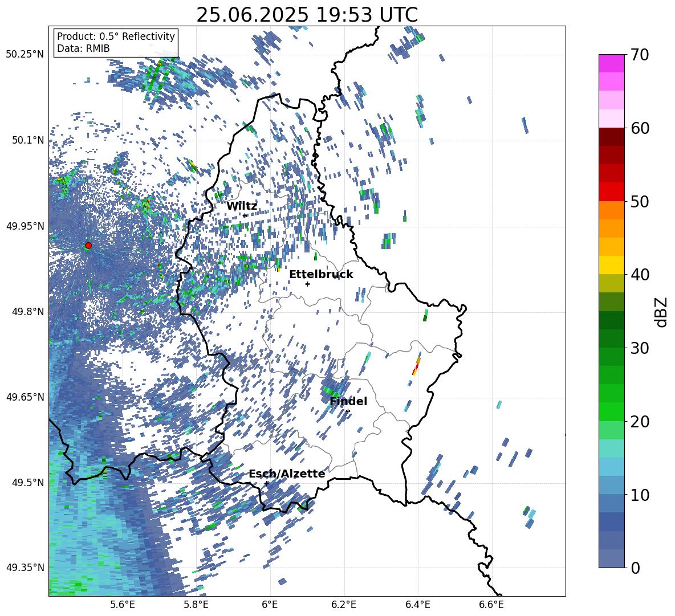This screenshot has width=675, height=616.
Task: Click the 10 colorbar tick value
Action: point(639,495)
